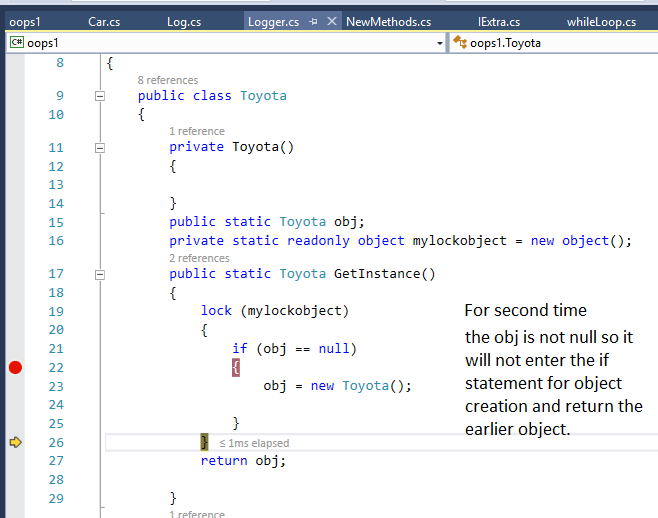
Task: Pin the Logger.cs tab
Action: (313, 21)
